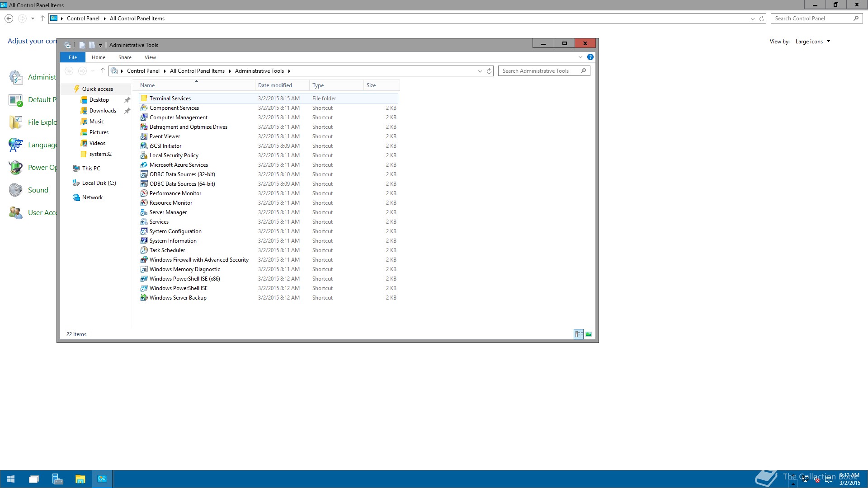This screenshot has width=868, height=488.
Task: Click the Task View taskbar icon
Action: click(x=34, y=479)
